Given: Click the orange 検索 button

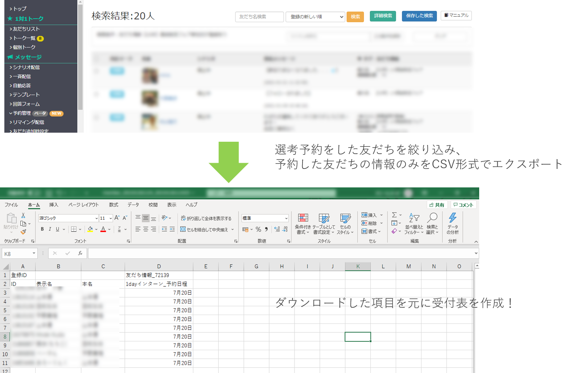Looking at the screenshot, I should (x=355, y=17).
